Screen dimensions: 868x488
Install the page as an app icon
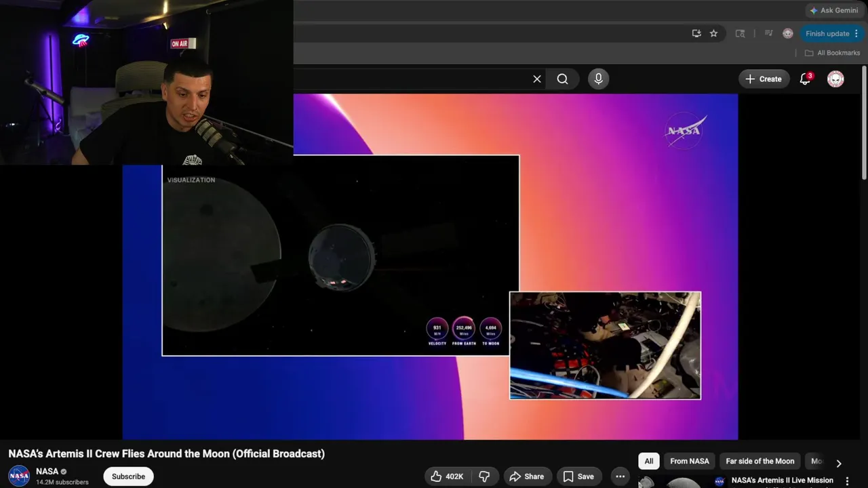click(x=696, y=33)
